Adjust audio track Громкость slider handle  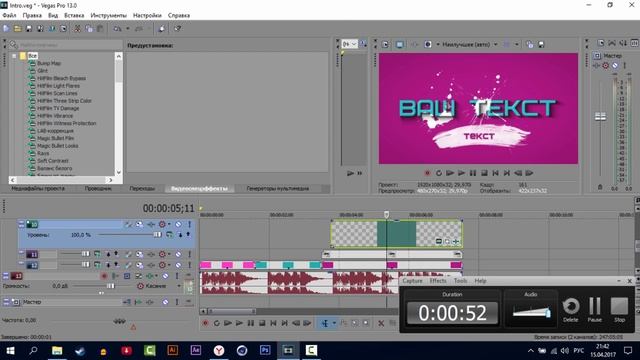coord(111,286)
